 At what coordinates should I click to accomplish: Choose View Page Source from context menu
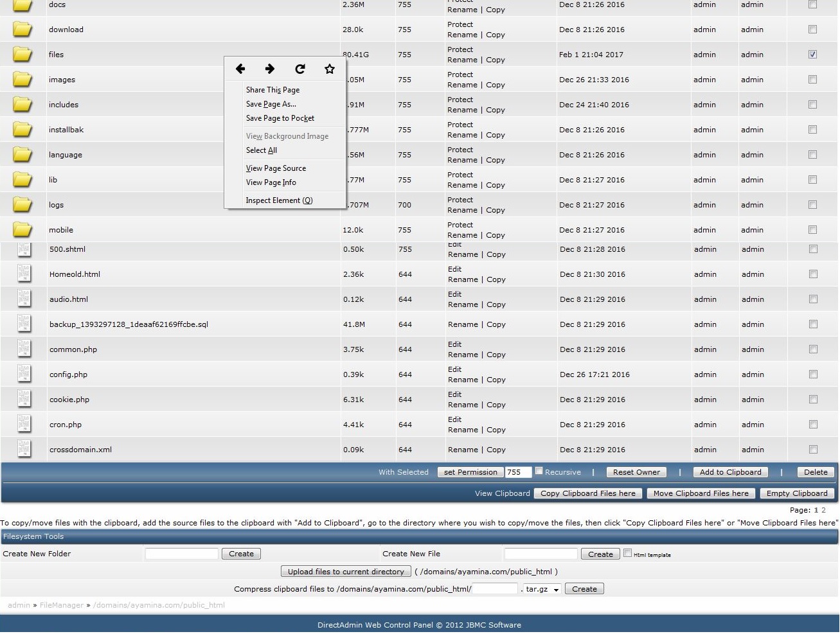[x=276, y=168]
